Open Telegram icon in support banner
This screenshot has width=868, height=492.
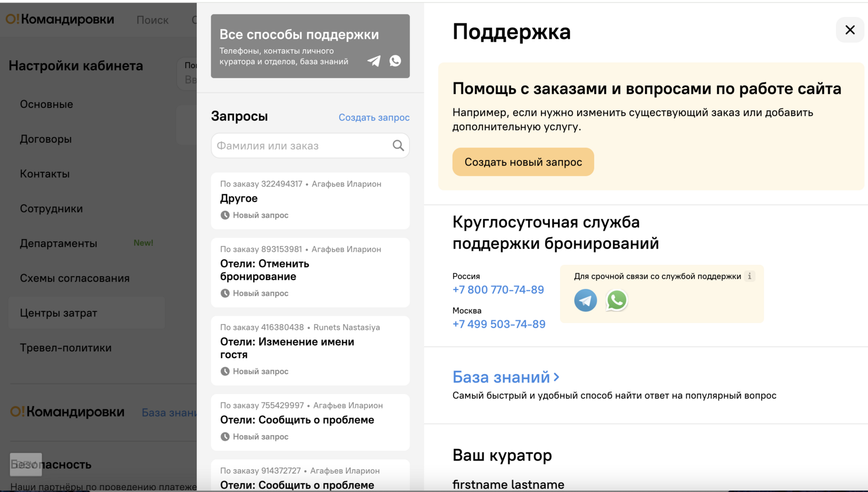[374, 61]
